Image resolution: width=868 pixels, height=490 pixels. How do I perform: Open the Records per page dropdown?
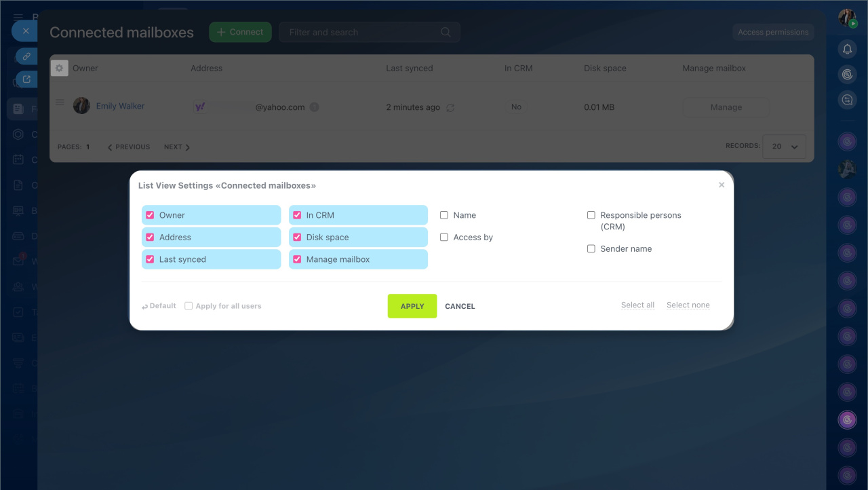(x=784, y=147)
